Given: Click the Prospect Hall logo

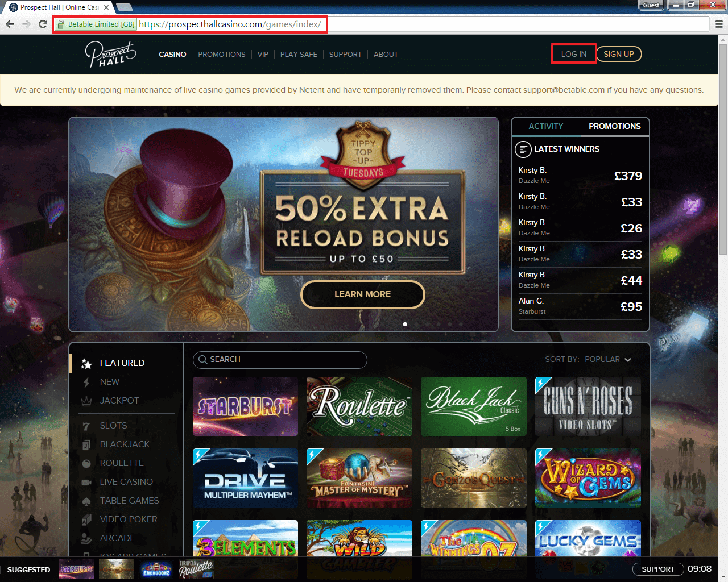Looking at the screenshot, I should pyautogui.click(x=111, y=55).
